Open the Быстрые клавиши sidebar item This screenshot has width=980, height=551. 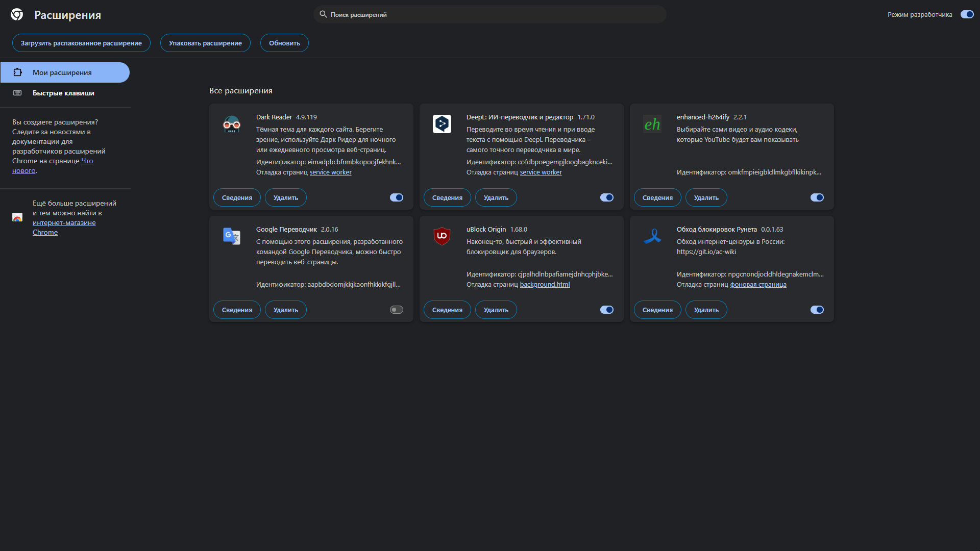(x=63, y=93)
